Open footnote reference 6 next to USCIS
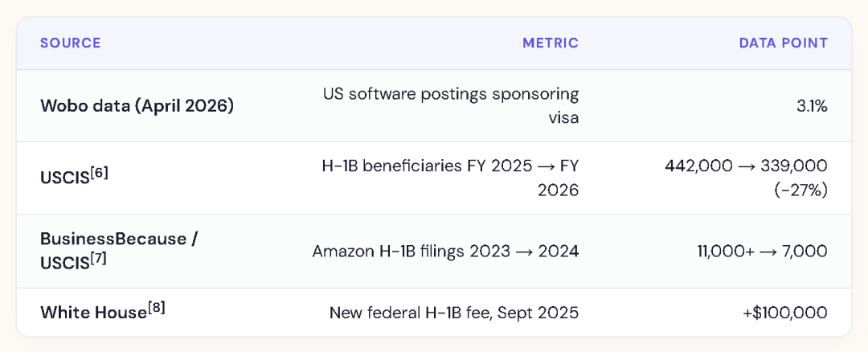Screen dimensions: 868x352 pos(100,173)
